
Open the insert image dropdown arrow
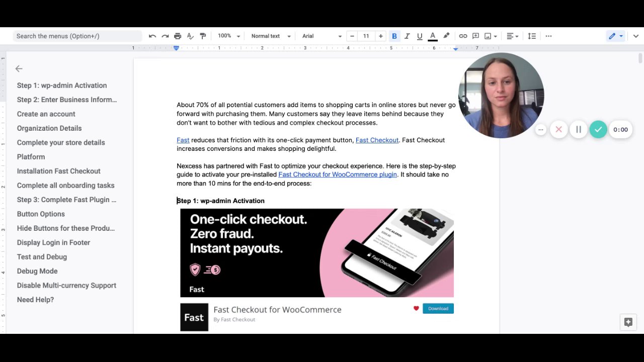point(496,36)
